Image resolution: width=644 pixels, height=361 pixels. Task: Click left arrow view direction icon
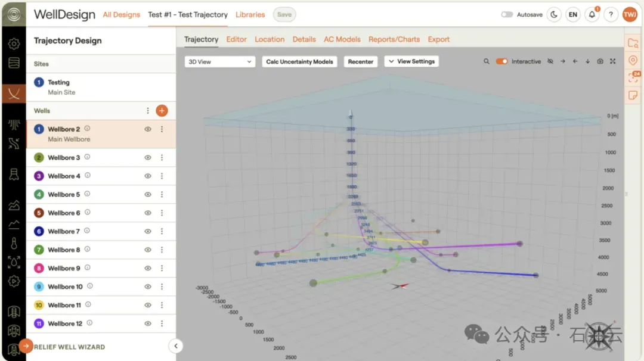tap(575, 61)
